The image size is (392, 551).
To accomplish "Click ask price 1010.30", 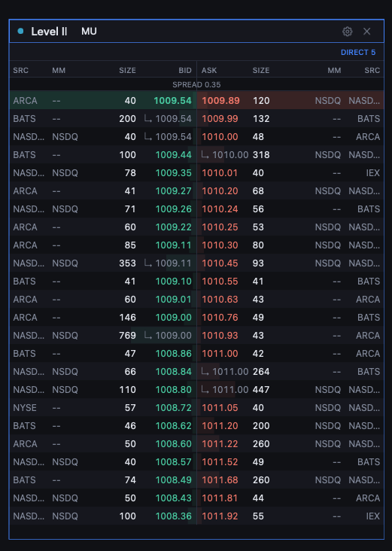I will (x=220, y=245).
